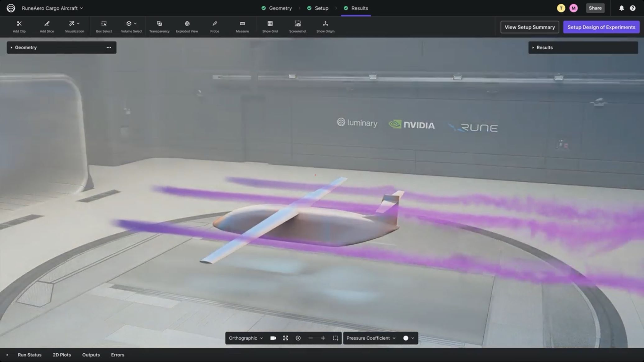Viewport: 644px width, 362px height.
Task: Open the Exploded View tool
Action: point(187,26)
